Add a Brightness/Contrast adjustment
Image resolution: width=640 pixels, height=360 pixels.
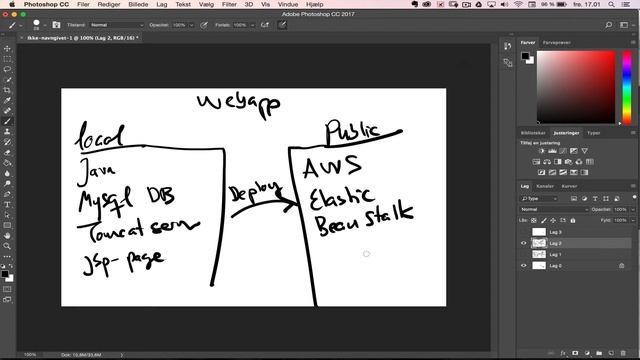(x=542, y=151)
